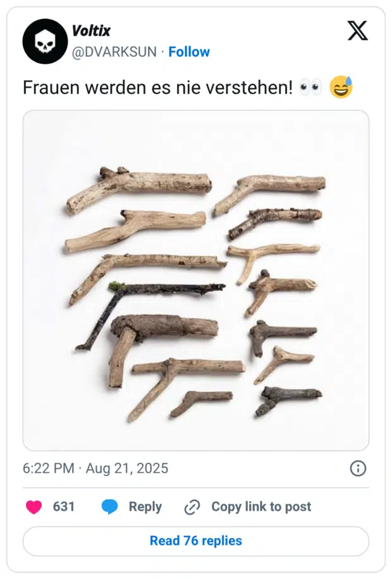392x579 pixels.
Task: Click the blue reply bubble icon
Action: coord(110,506)
